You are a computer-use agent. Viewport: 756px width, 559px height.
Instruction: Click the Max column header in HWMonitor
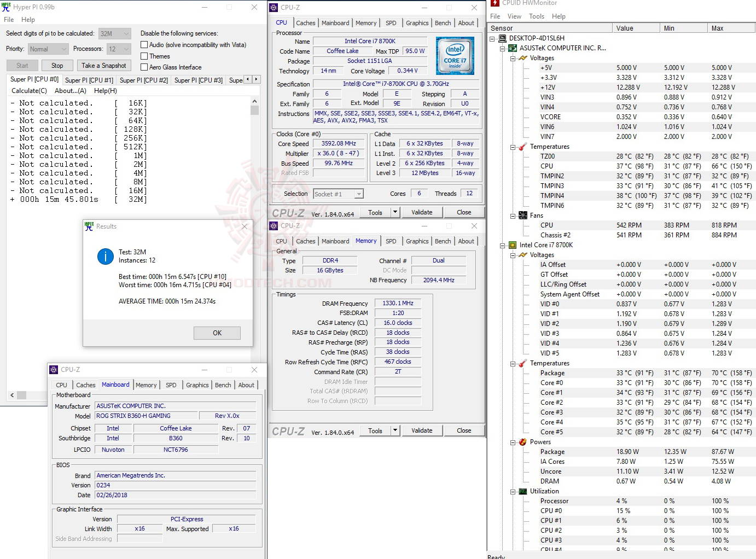(x=732, y=28)
